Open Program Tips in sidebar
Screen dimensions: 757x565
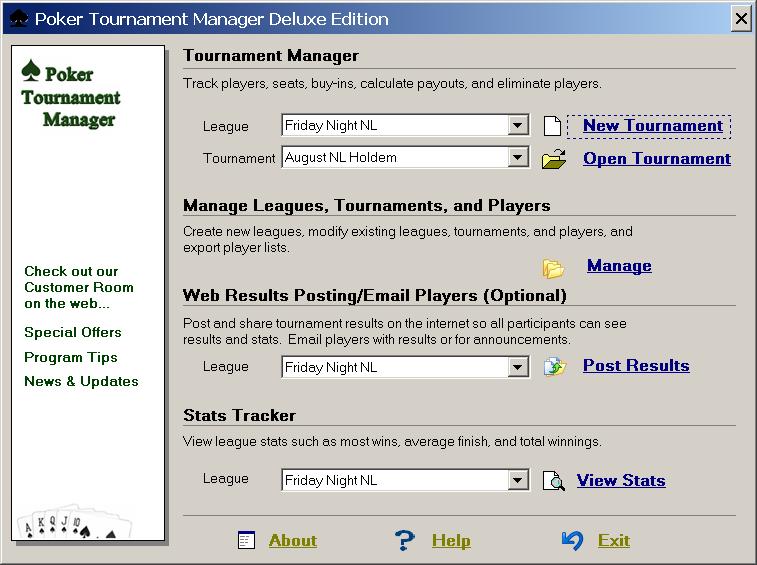71,357
